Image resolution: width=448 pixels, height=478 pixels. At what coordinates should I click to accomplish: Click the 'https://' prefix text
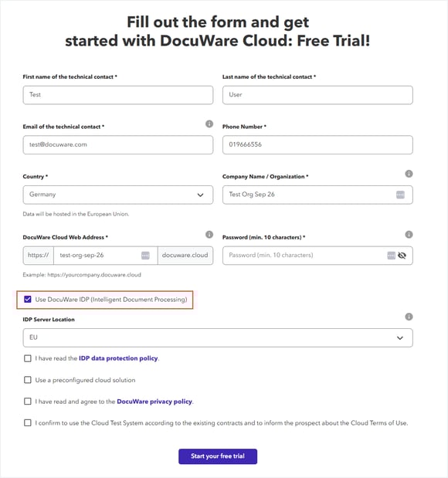click(38, 255)
